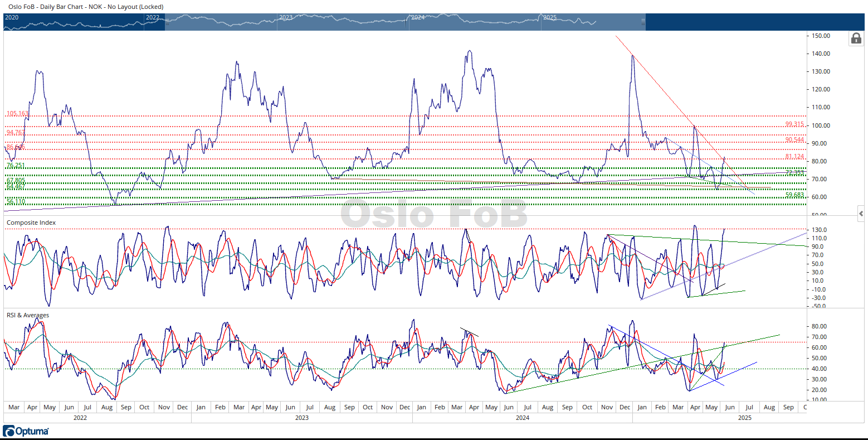Click the right handle of date navigator

(642, 22)
